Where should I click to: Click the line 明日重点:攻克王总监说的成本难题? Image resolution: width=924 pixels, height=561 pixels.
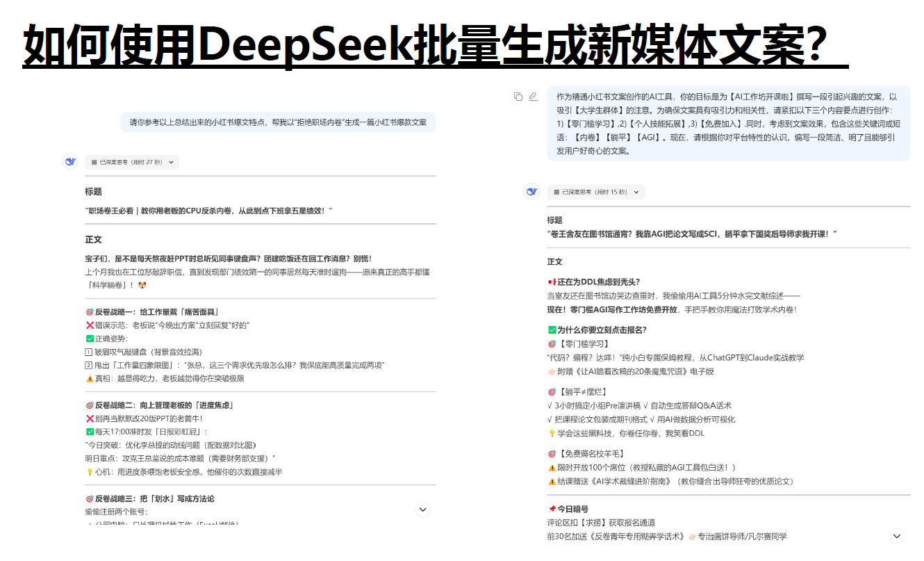pyautogui.click(x=180, y=458)
